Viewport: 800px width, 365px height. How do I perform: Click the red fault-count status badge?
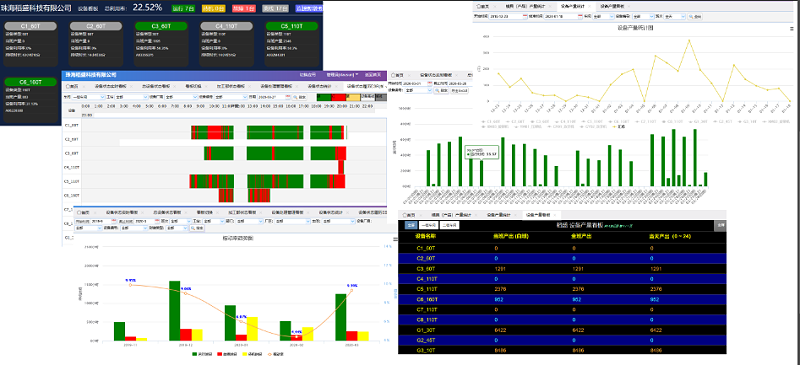243,9
